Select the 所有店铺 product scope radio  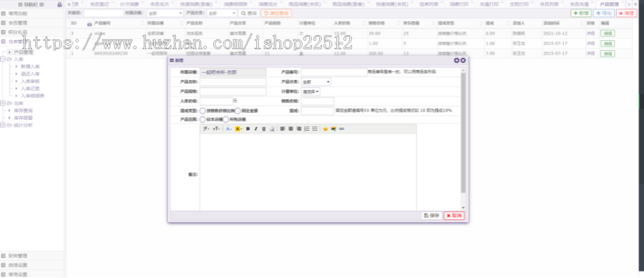(225, 120)
